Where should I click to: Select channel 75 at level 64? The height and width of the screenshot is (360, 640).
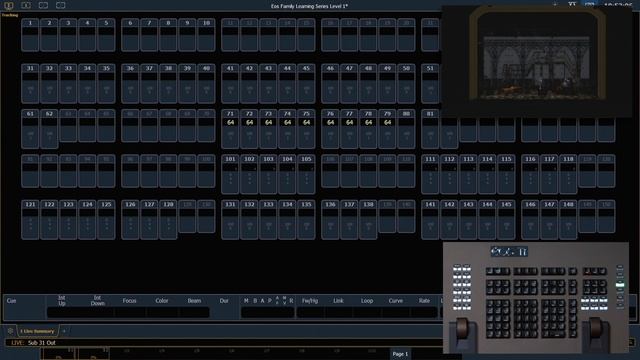306,129
